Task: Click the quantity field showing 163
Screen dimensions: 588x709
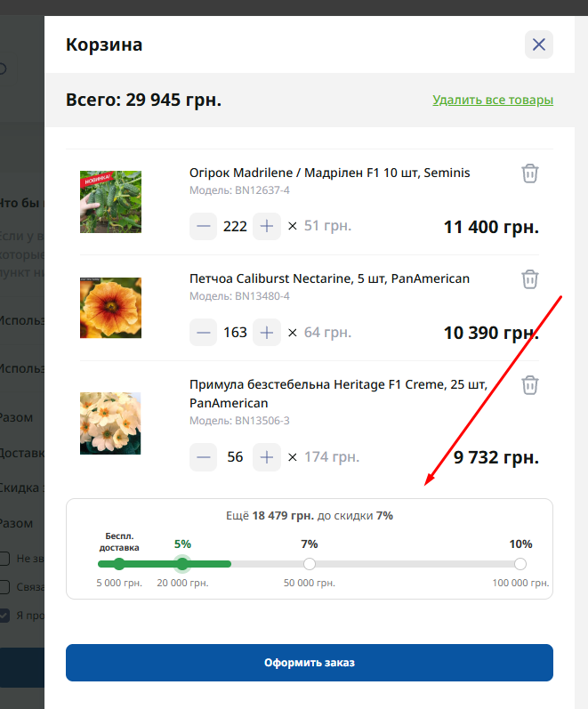Action: pyautogui.click(x=235, y=333)
